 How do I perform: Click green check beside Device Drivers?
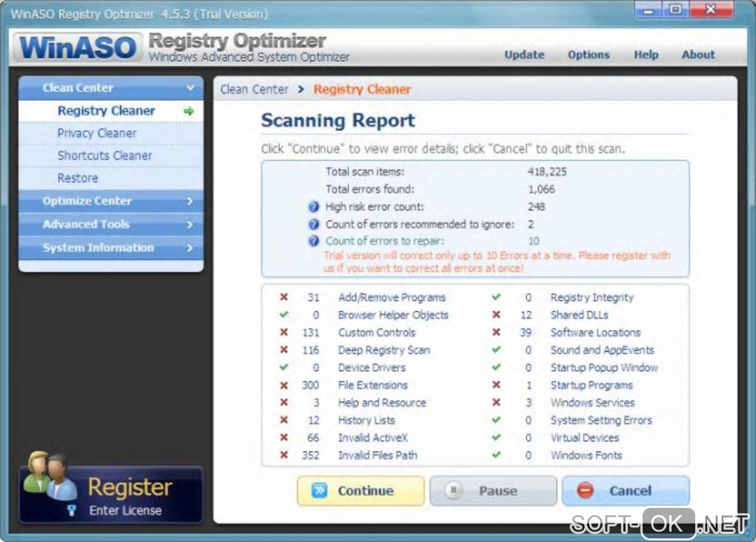click(284, 367)
